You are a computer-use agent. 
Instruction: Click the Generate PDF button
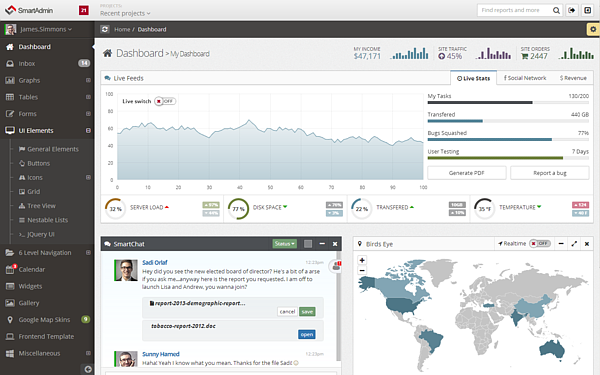pyautogui.click(x=466, y=173)
